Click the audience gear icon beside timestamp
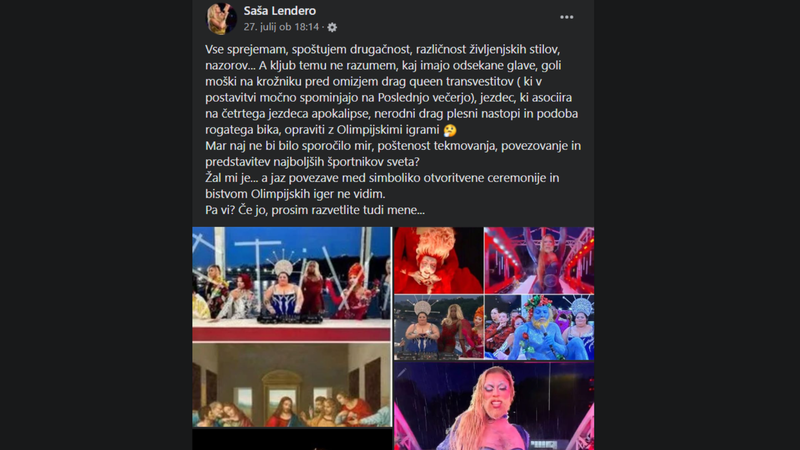800x450 pixels. pos(332,28)
